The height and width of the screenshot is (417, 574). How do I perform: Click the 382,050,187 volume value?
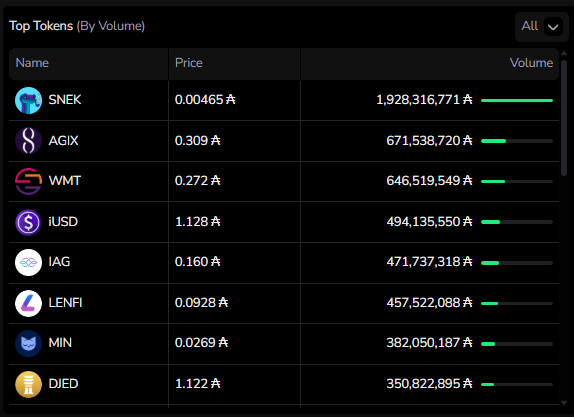click(x=429, y=343)
